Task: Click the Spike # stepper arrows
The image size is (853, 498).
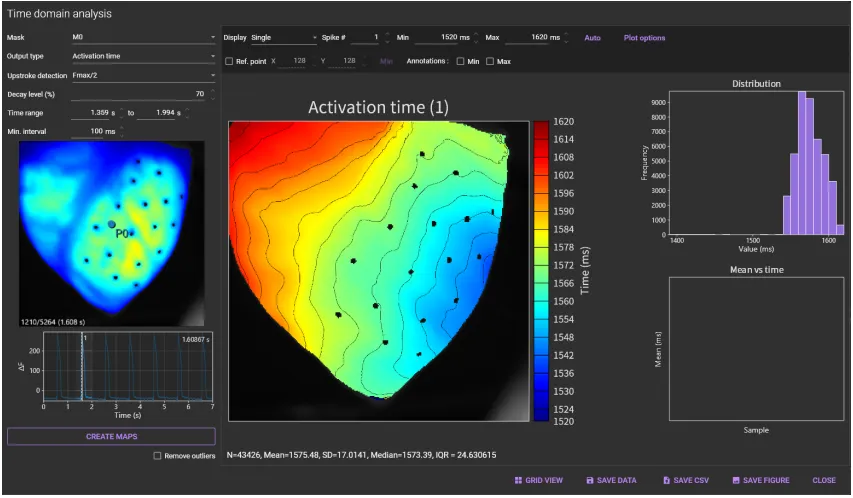Action: coord(385,38)
